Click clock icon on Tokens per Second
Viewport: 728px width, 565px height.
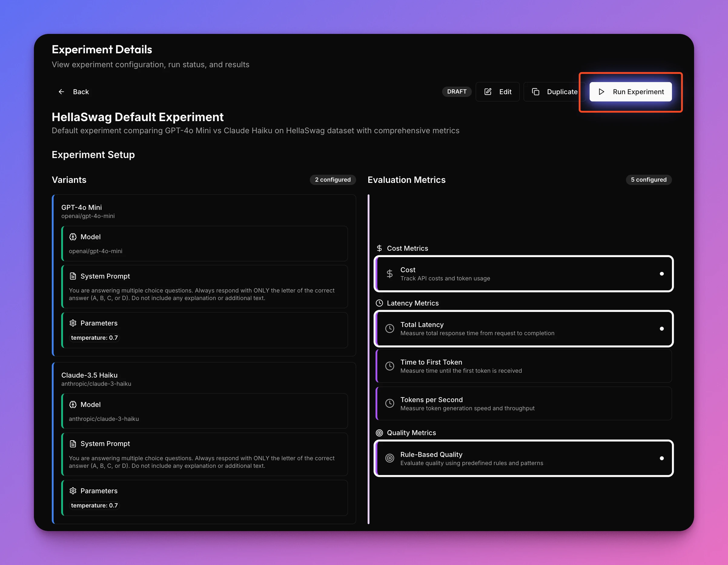(x=389, y=403)
